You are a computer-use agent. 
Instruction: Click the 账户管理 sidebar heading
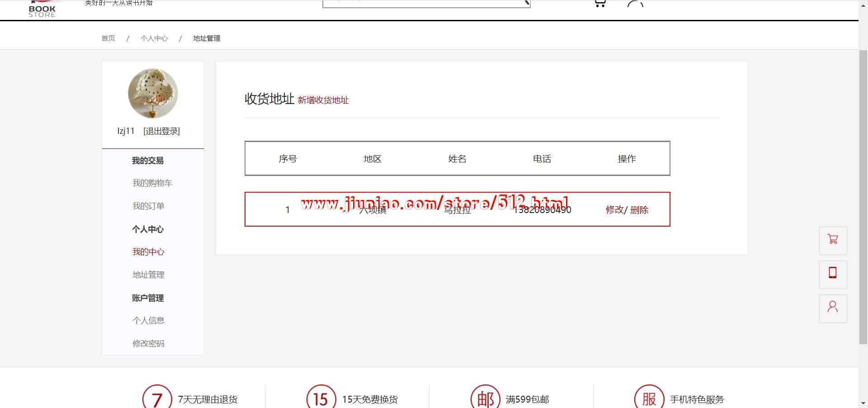click(148, 298)
